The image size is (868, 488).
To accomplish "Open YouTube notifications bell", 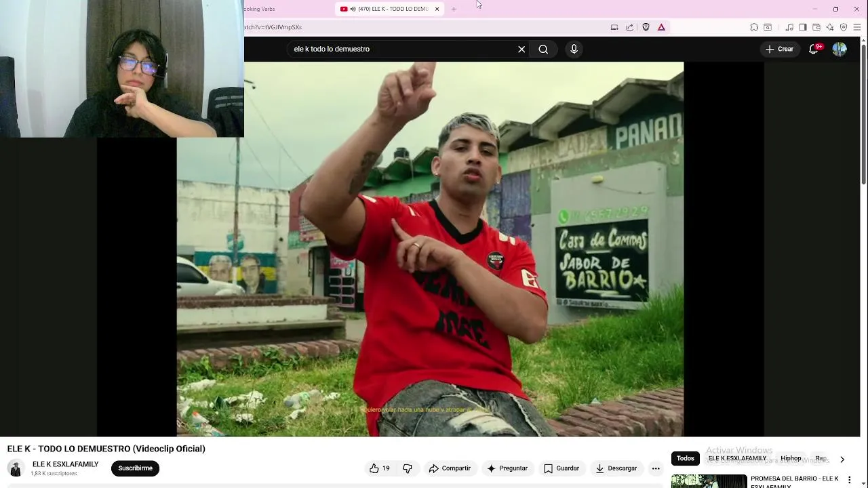I will 813,49.
